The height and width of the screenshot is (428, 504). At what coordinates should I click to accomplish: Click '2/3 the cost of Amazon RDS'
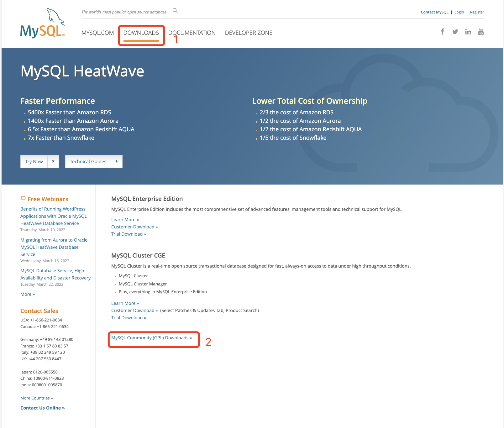tap(297, 112)
